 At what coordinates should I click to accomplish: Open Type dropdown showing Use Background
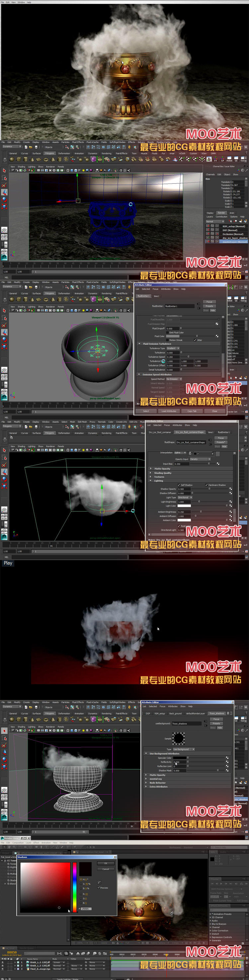[x=184, y=749]
